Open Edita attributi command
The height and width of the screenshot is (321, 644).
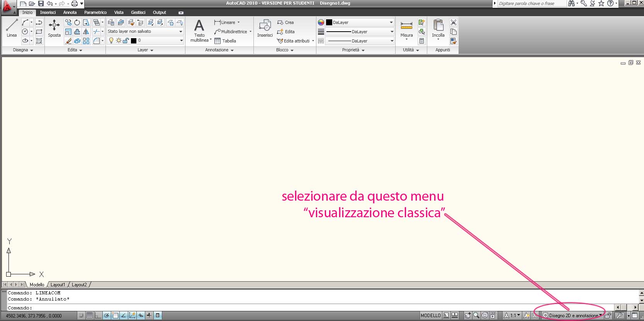click(x=294, y=41)
